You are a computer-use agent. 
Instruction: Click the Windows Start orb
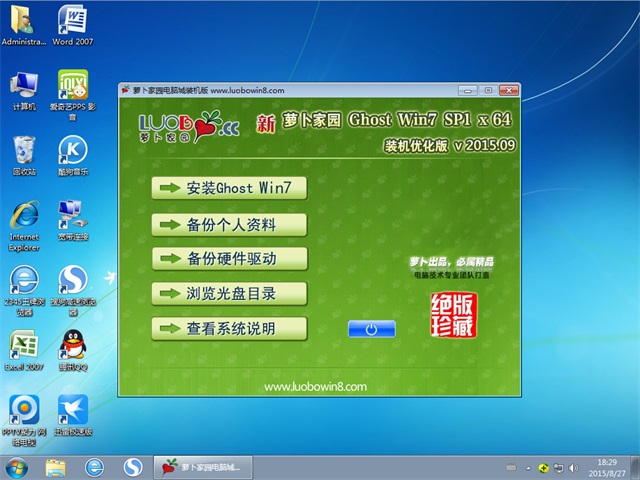pos(17,467)
